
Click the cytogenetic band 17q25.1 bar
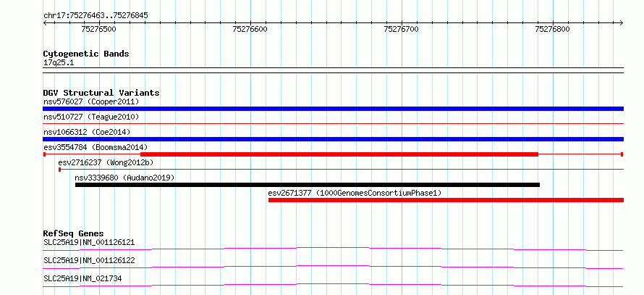(333, 70)
